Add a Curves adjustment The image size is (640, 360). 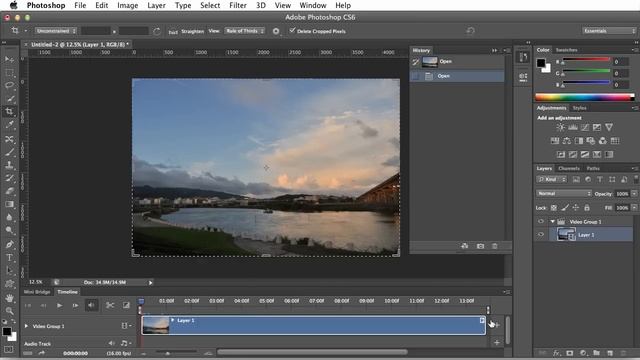pyautogui.click(x=585, y=127)
